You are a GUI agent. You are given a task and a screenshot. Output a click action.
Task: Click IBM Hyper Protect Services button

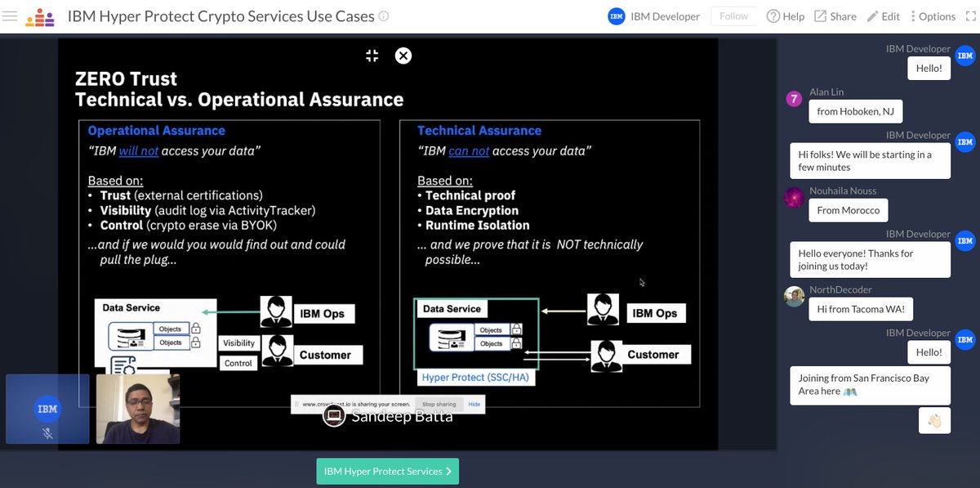point(388,471)
